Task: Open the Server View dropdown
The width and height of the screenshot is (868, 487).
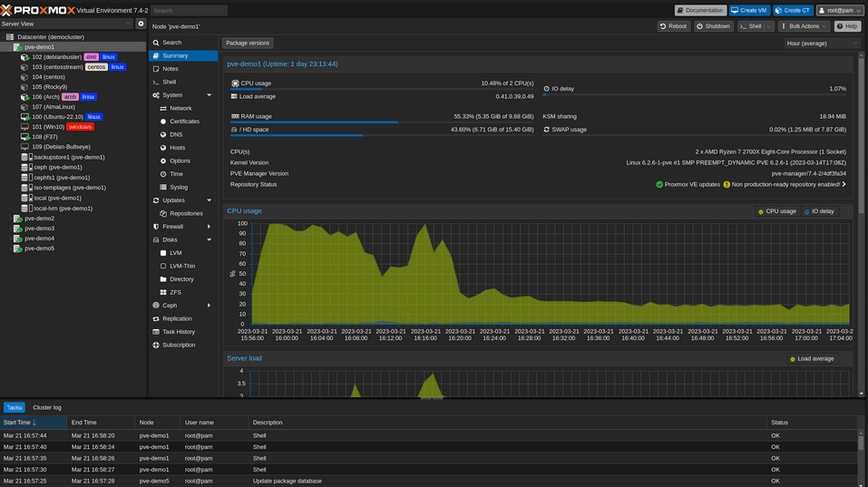Action: click(x=128, y=24)
